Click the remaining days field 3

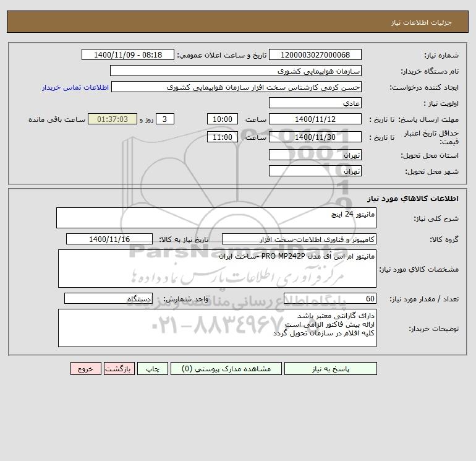click(x=165, y=119)
